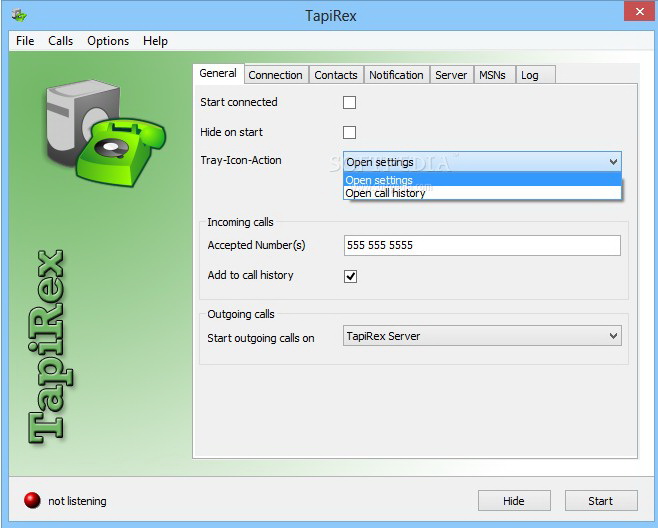The height and width of the screenshot is (528, 658).
Task: Open the Help menu
Action: [x=155, y=41]
